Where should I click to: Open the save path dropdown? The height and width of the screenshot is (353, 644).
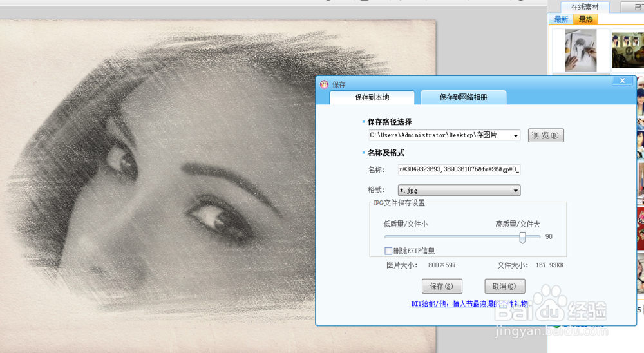click(516, 135)
